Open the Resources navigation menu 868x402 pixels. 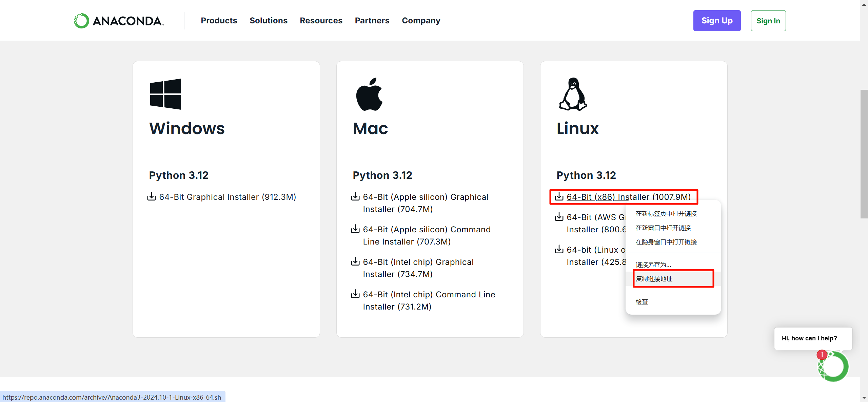point(321,21)
